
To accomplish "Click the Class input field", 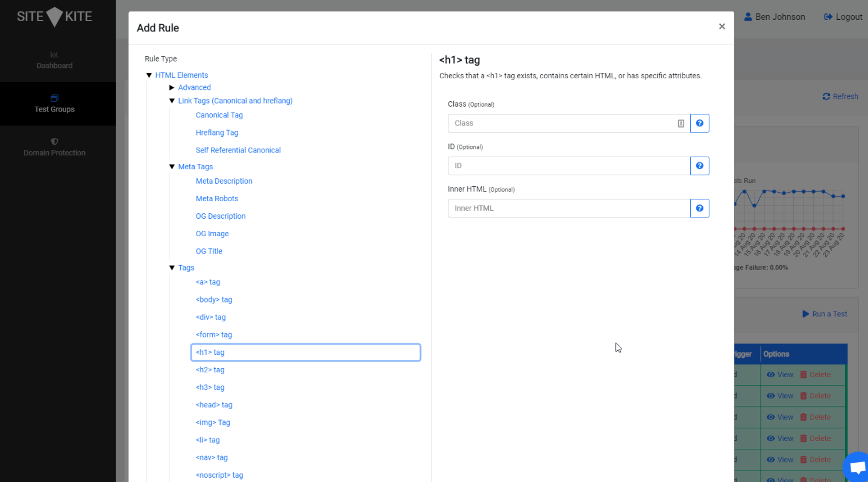I will coord(569,123).
